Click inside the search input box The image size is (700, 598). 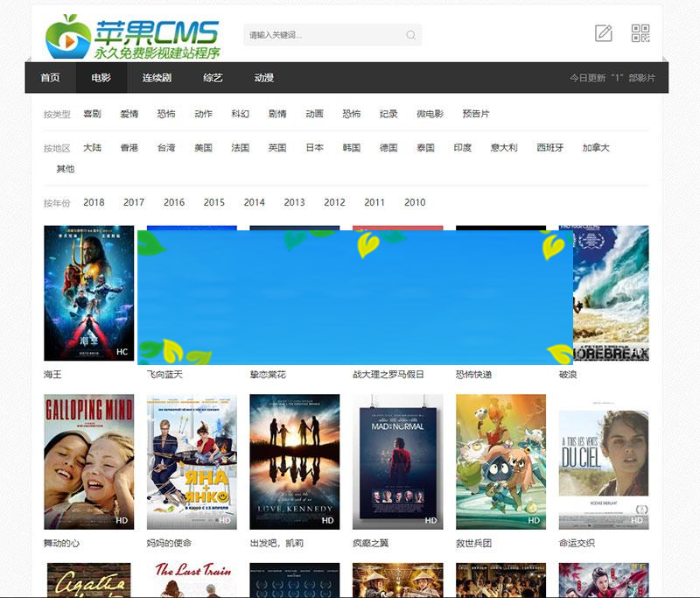[x=324, y=35]
